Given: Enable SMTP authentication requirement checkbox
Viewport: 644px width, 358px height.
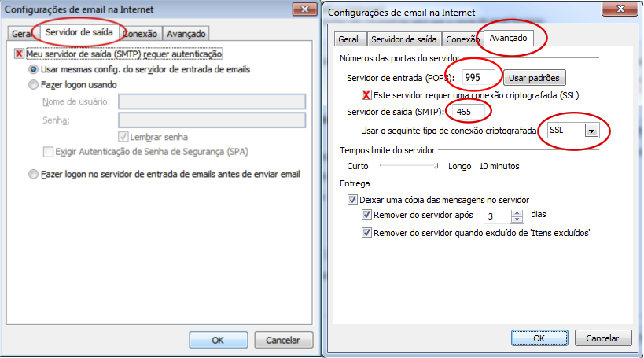Looking at the screenshot, I should point(20,54).
